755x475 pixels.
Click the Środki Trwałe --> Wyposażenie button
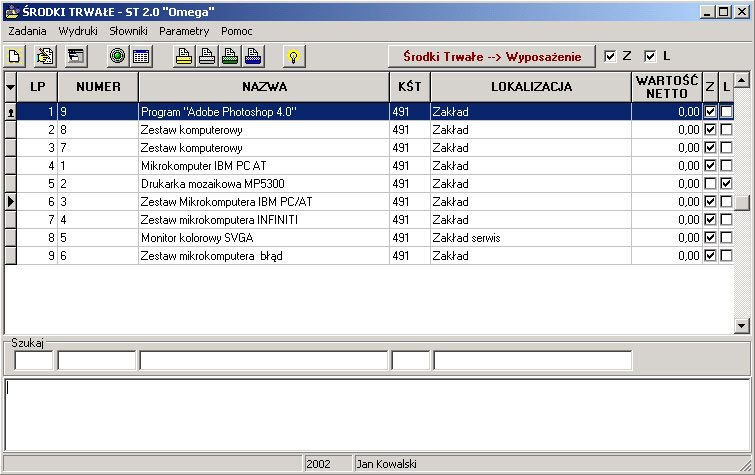491,56
